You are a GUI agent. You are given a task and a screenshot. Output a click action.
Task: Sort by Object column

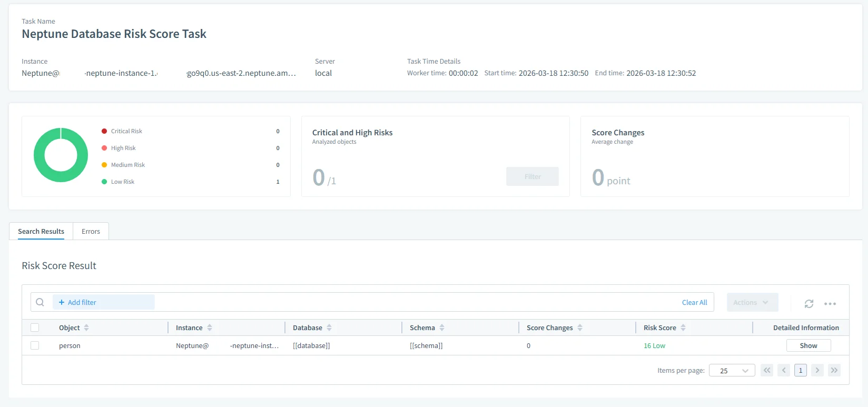(x=86, y=327)
